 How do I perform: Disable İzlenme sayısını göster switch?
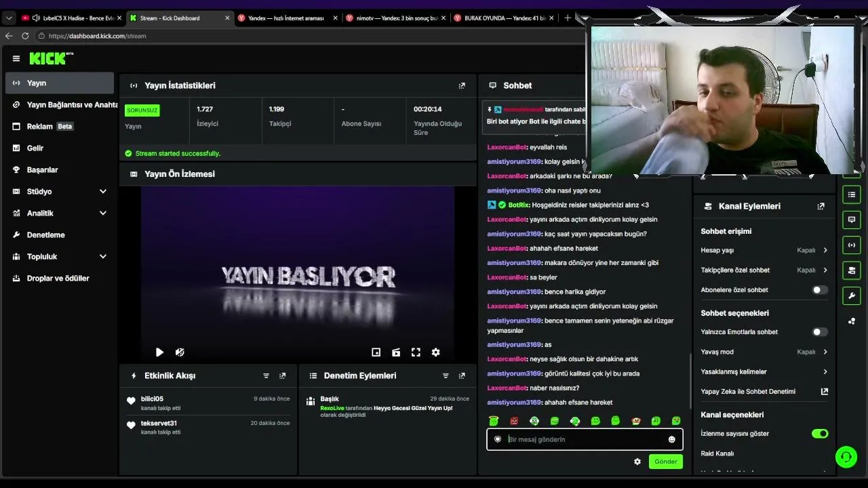[820, 434]
